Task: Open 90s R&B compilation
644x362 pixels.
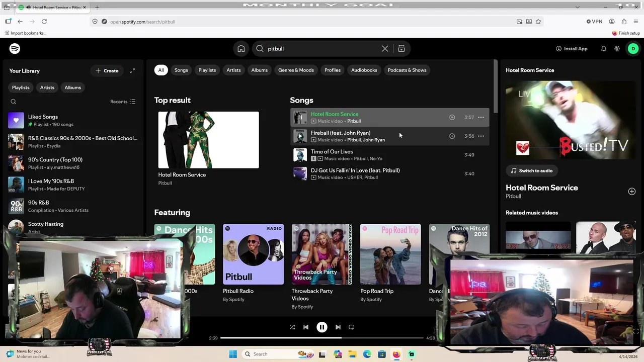Action: pos(73,206)
